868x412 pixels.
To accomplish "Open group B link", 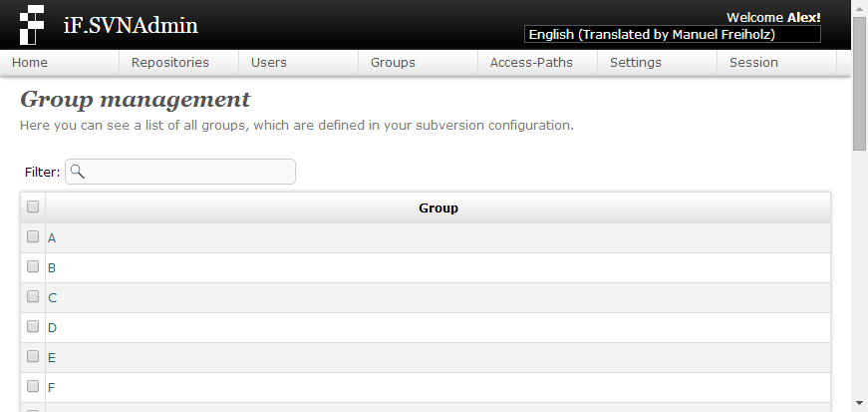I will (x=52, y=268).
